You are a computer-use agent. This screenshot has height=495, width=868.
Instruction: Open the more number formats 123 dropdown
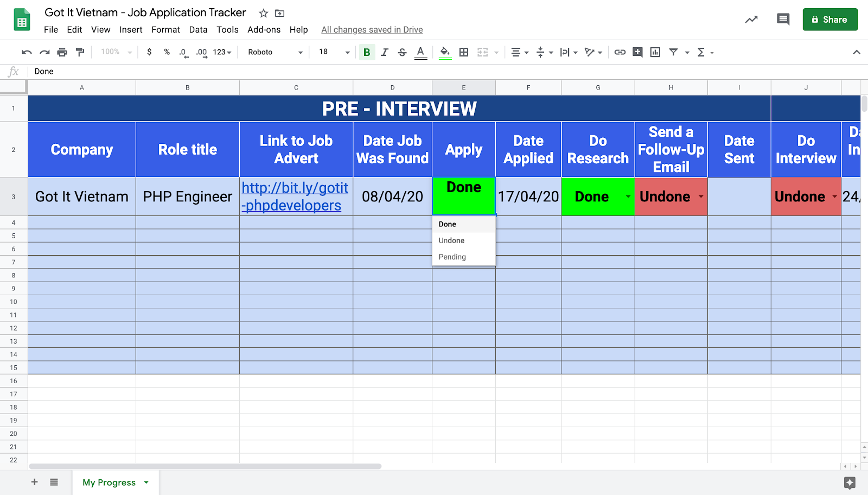coord(222,52)
